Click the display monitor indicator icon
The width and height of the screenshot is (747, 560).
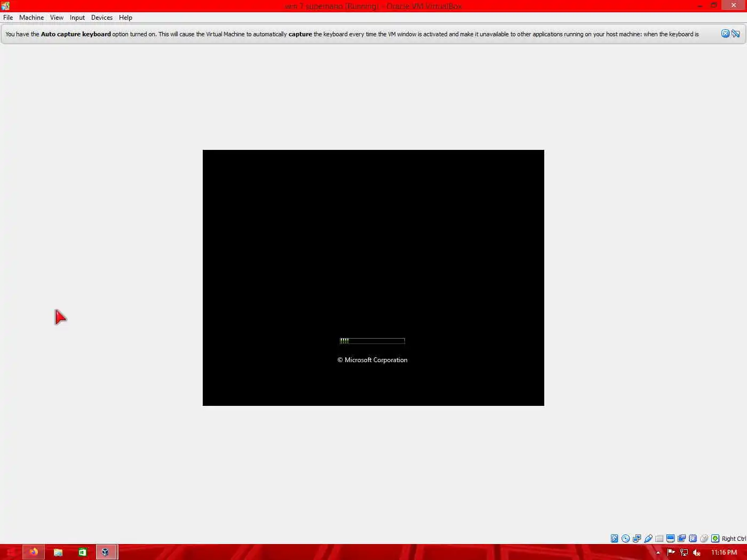coord(670,539)
